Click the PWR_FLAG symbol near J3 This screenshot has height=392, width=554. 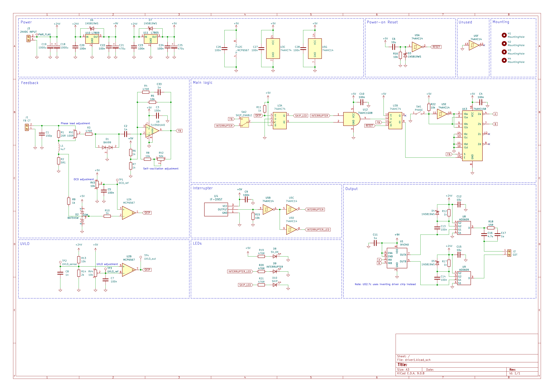(37, 35)
